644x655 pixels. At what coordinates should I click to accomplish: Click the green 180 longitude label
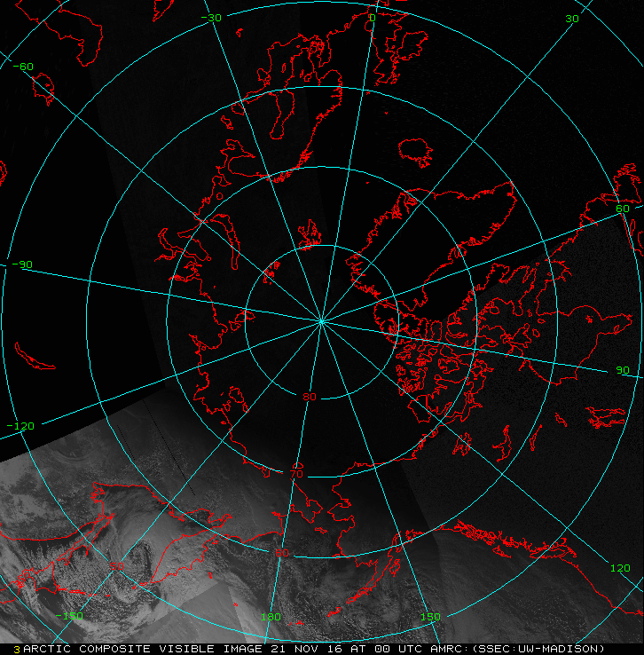tap(271, 617)
